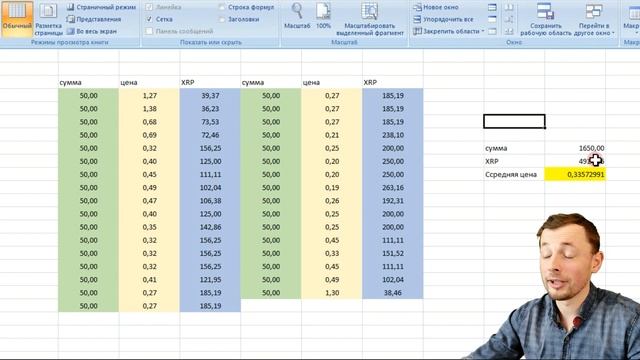This screenshot has width=640, height=360.
Task: Click the synchronous scrolling icon
Action: [x=509, y=19]
